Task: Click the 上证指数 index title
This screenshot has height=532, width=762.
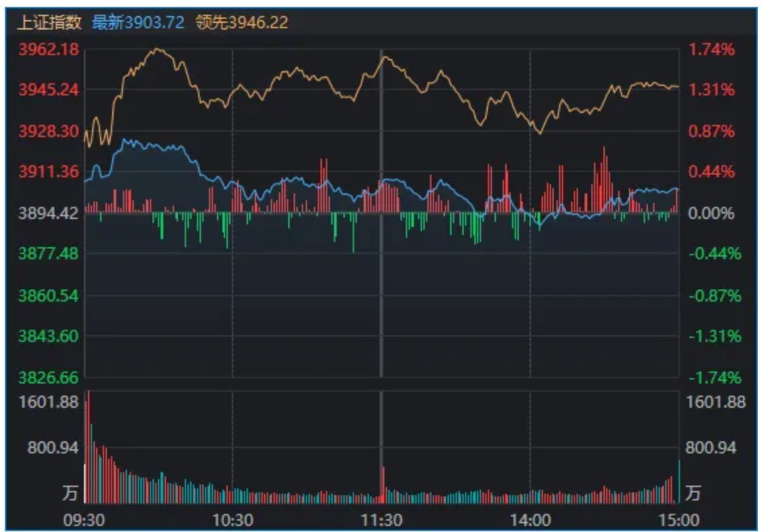Action: click(49, 22)
